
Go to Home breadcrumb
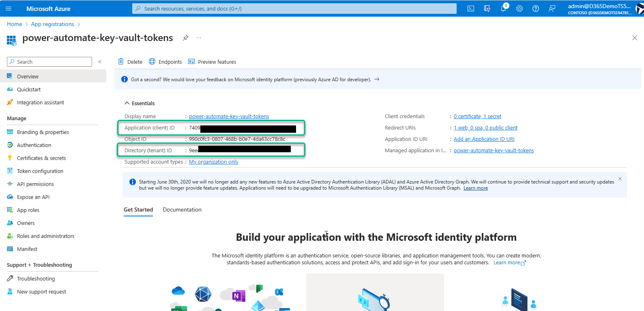pos(15,24)
